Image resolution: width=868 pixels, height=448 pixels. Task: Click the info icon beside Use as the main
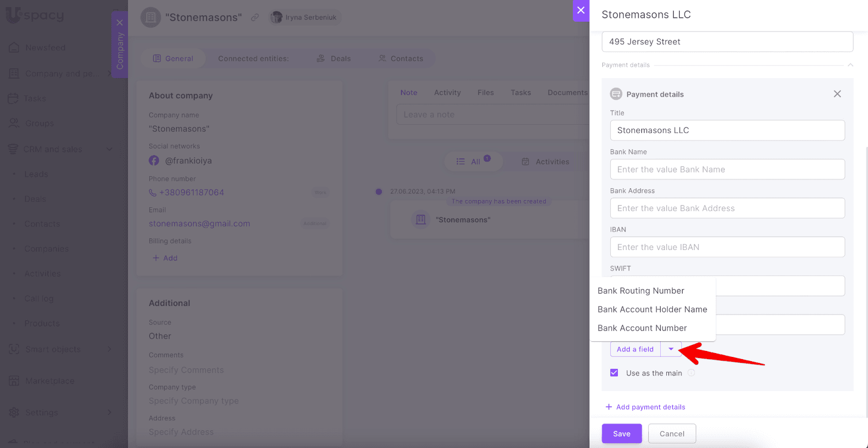691,373
